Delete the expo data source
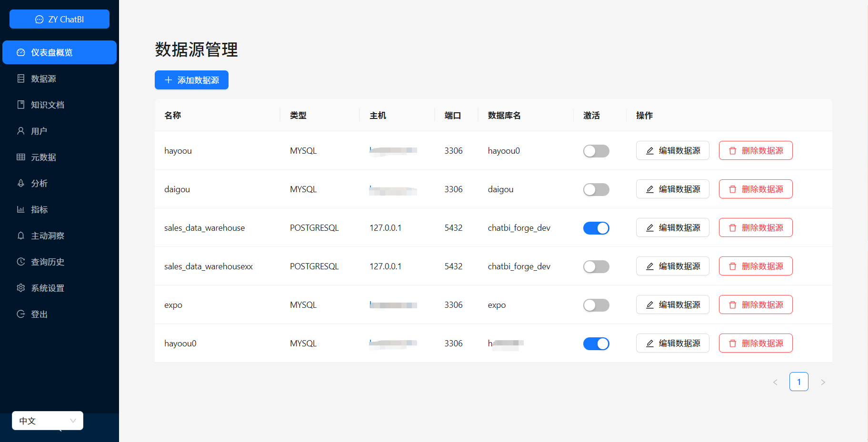868x442 pixels. pos(755,304)
